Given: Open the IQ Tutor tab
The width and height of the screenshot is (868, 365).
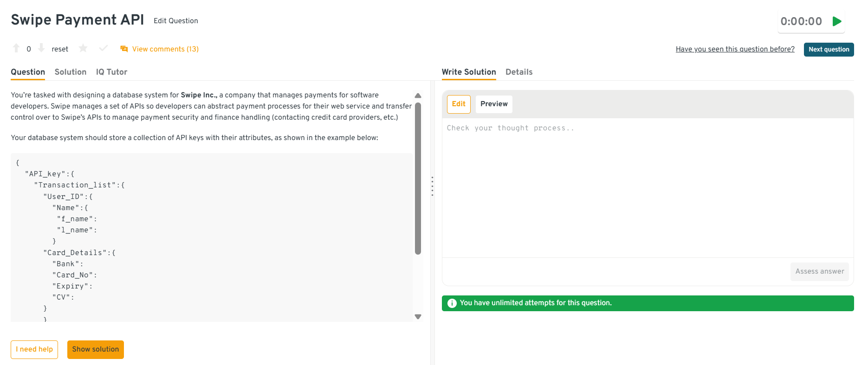Looking at the screenshot, I should tap(111, 72).
